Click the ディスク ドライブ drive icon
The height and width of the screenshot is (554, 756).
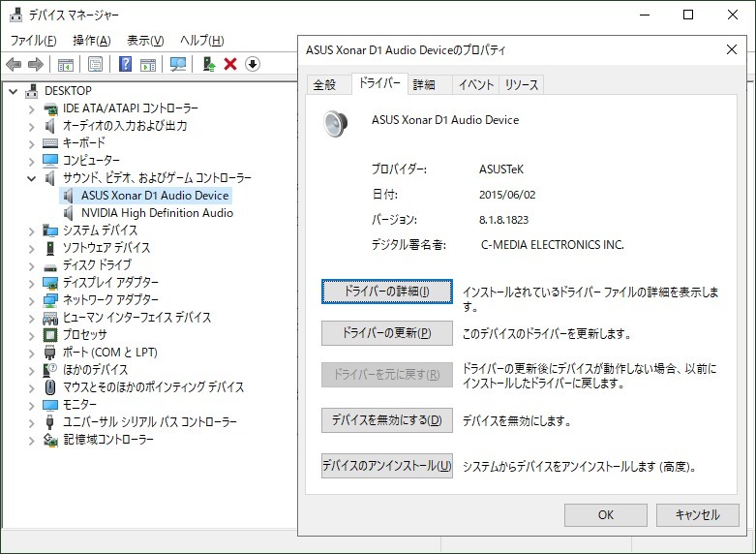click(50, 267)
